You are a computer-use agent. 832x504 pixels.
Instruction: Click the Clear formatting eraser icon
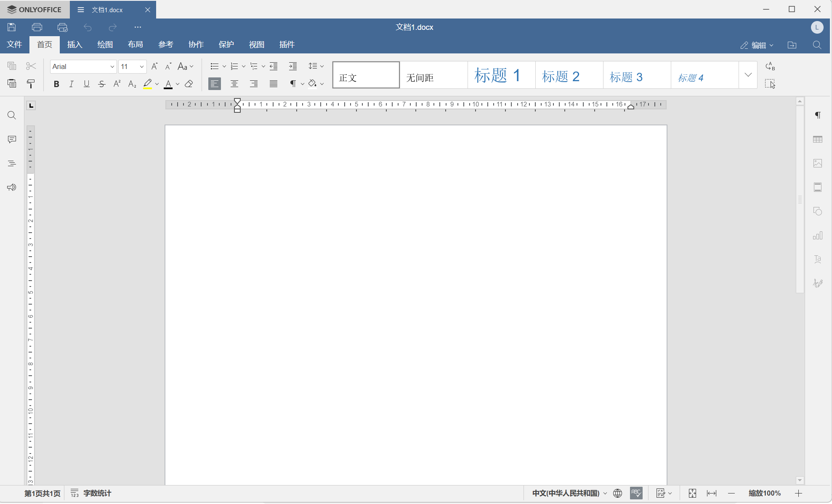tap(189, 84)
